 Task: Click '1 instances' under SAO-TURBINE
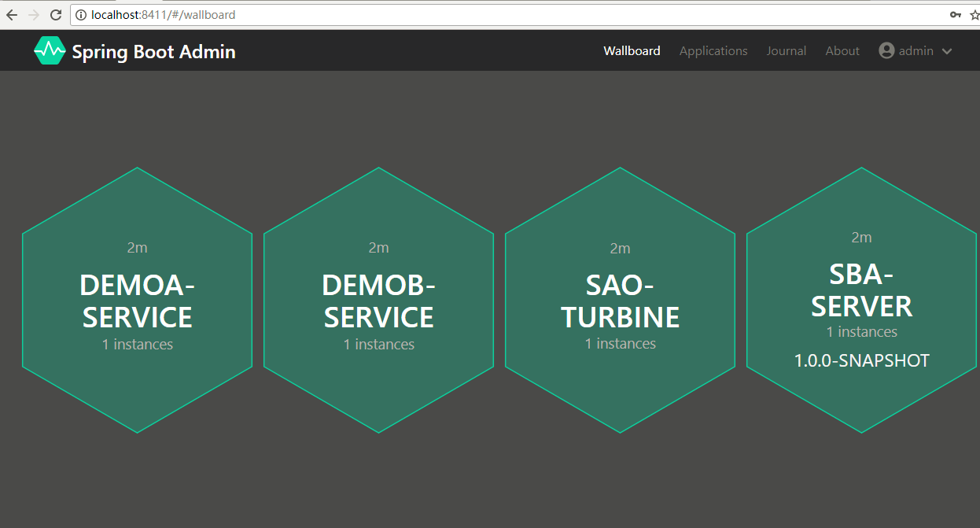(x=620, y=344)
